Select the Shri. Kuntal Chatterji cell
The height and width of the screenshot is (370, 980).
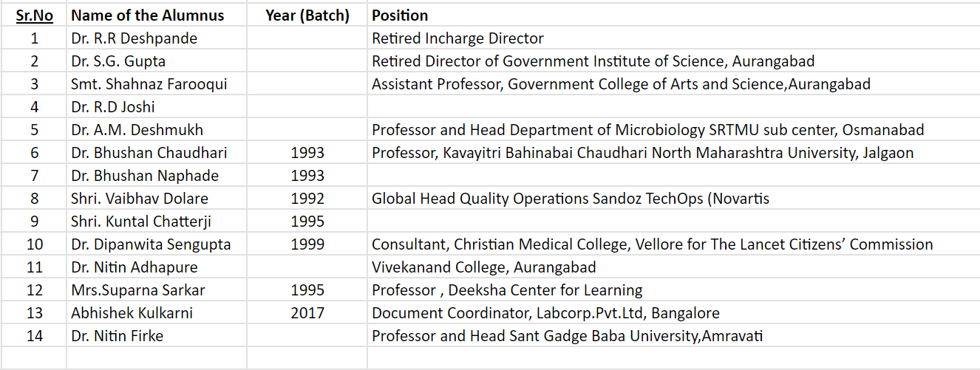(157, 222)
